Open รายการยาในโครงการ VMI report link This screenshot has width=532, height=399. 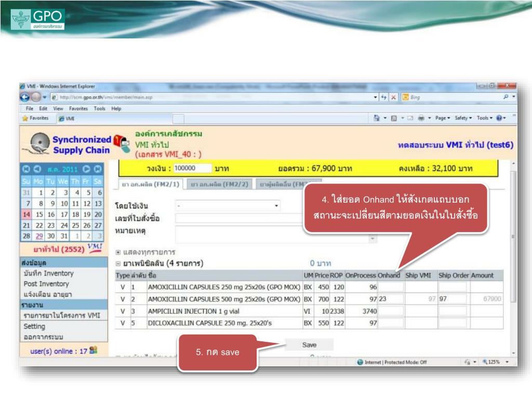point(62,315)
